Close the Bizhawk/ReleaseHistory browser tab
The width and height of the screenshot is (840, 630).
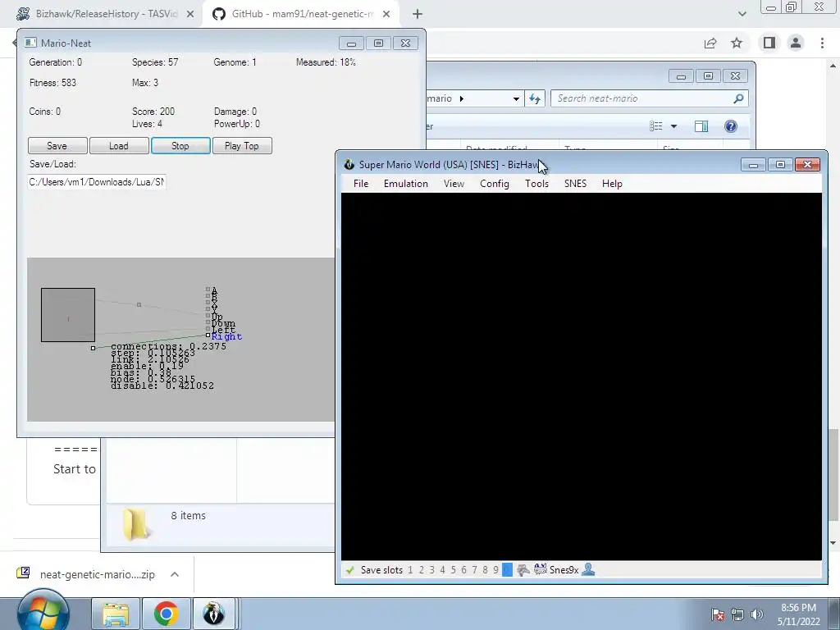pos(190,15)
